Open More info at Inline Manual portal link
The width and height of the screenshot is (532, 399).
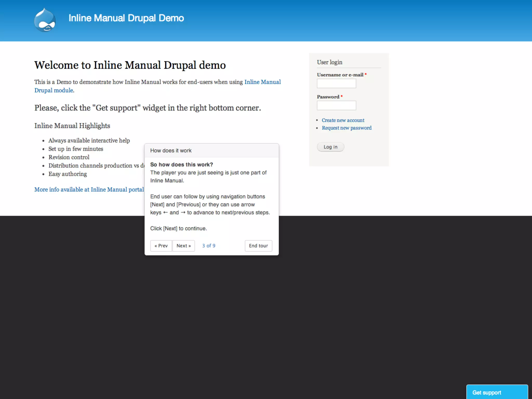pyautogui.click(x=89, y=190)
